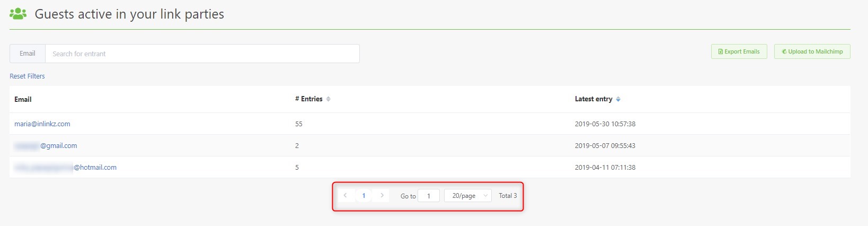Go to previous page arrow

(346, 196)
